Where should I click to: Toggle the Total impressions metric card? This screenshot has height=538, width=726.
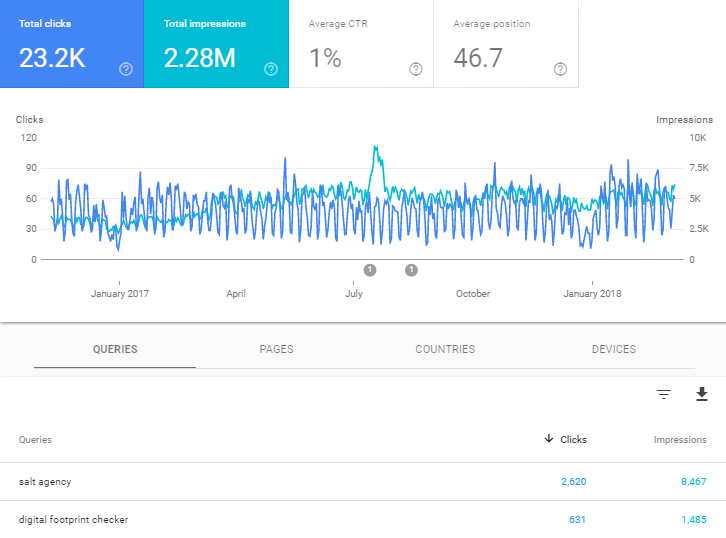point(216,44)
